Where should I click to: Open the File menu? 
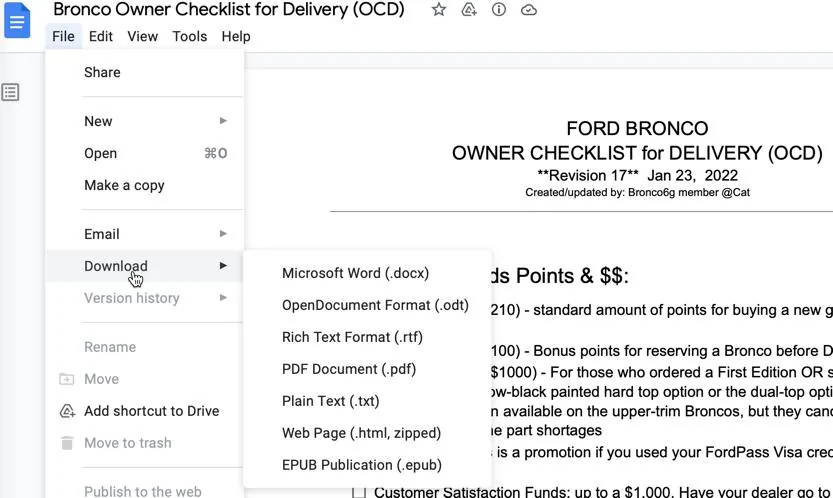tap(63, 36)
